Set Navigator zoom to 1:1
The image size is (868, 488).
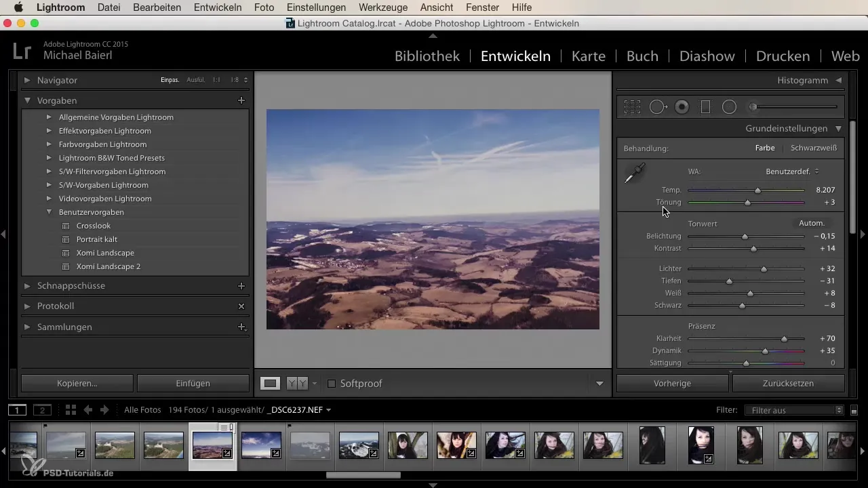[x=216, y=80]
